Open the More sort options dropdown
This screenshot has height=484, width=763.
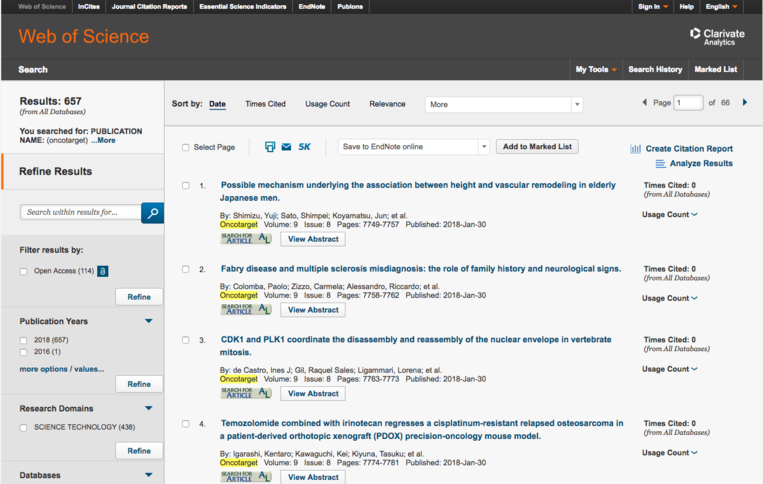tap(504, 105)
